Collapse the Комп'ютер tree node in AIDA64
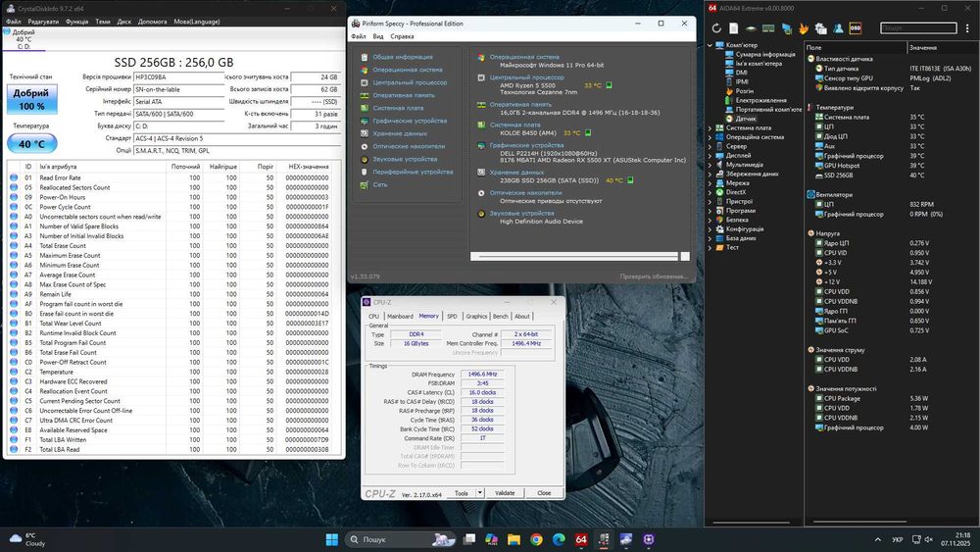Viewport: 980px width, 552px height. [x=710, y=45]
